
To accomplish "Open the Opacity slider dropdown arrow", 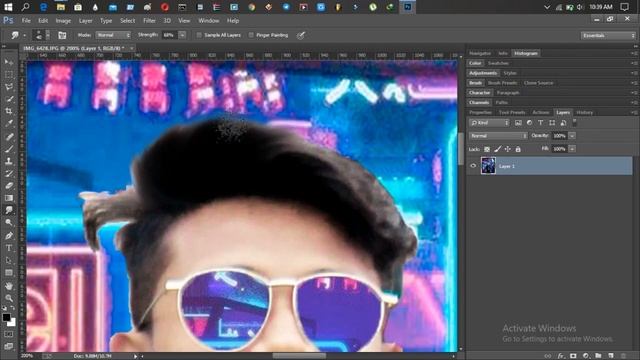I will [572, 136].
